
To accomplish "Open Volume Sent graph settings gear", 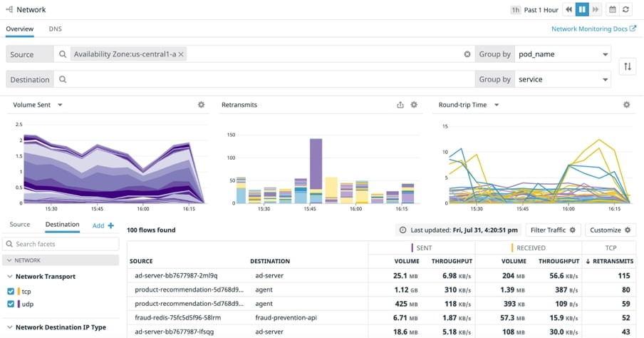I will pos(201,105).
